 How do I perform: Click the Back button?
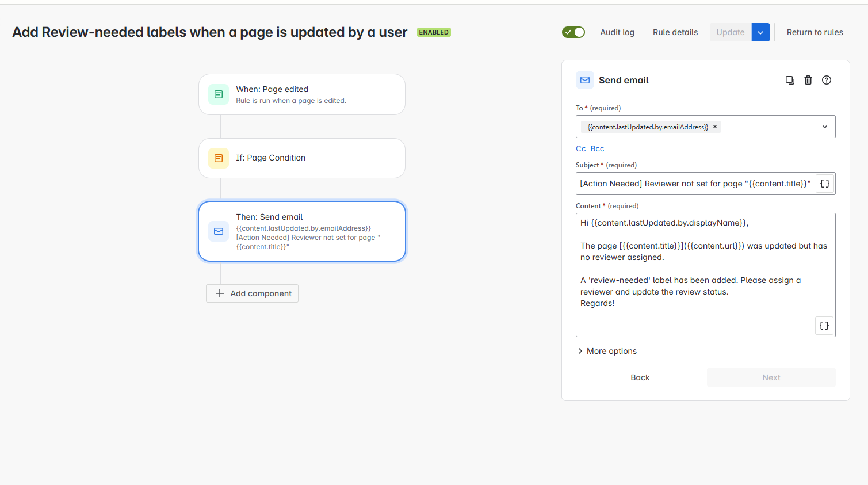pyautogui.click(x=640, y=377)
